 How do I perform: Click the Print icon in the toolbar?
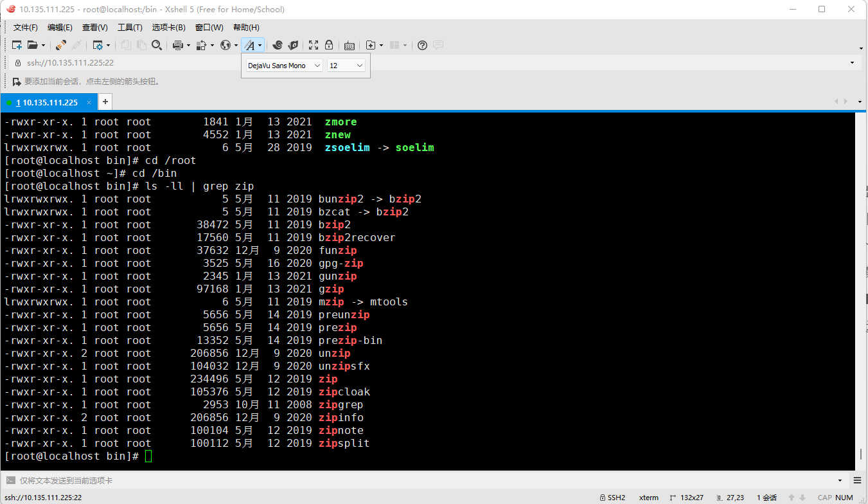pos(178,45)
